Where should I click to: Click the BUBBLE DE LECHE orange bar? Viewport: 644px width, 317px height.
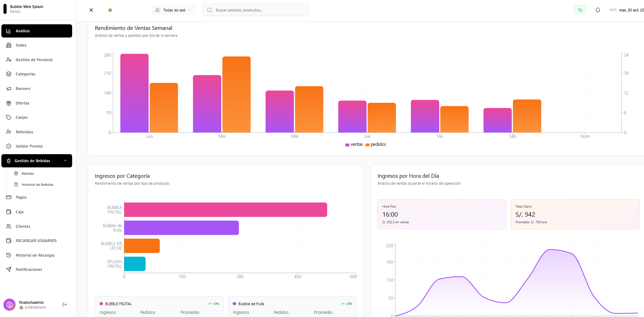142,246
